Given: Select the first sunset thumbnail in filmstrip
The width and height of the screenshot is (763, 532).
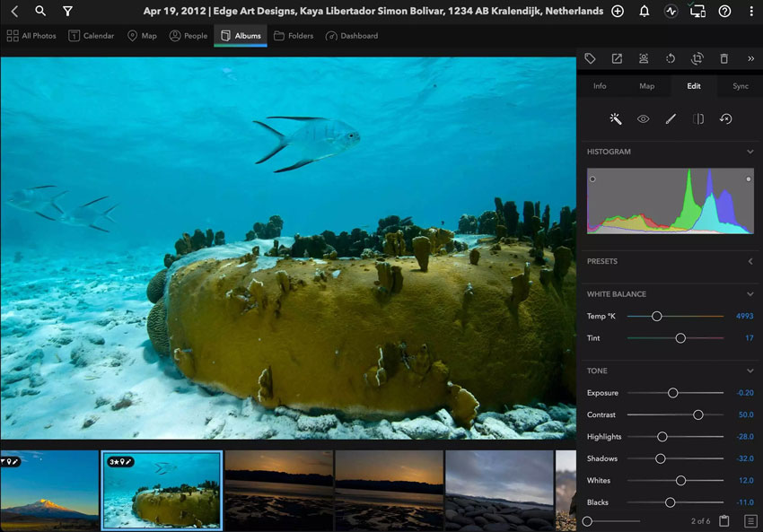Looking at the screenshot, I should click(x=275, y=488).
